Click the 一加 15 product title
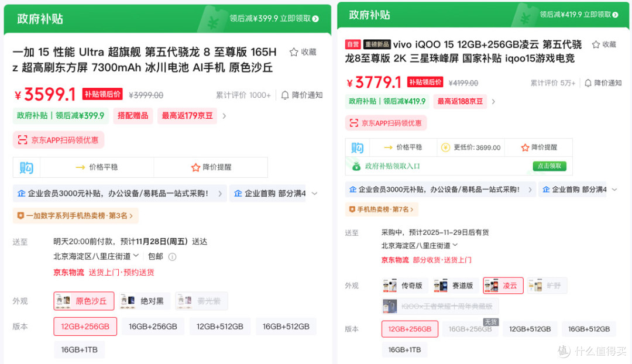The height and width of the screenshot is (364, 632). point(145,60)
